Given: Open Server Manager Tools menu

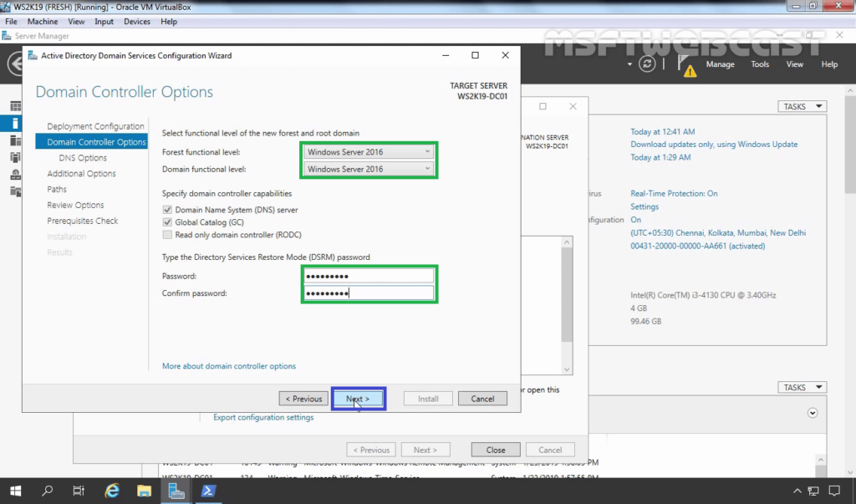Looking at the screenshot, I should (x=760, y=64).
